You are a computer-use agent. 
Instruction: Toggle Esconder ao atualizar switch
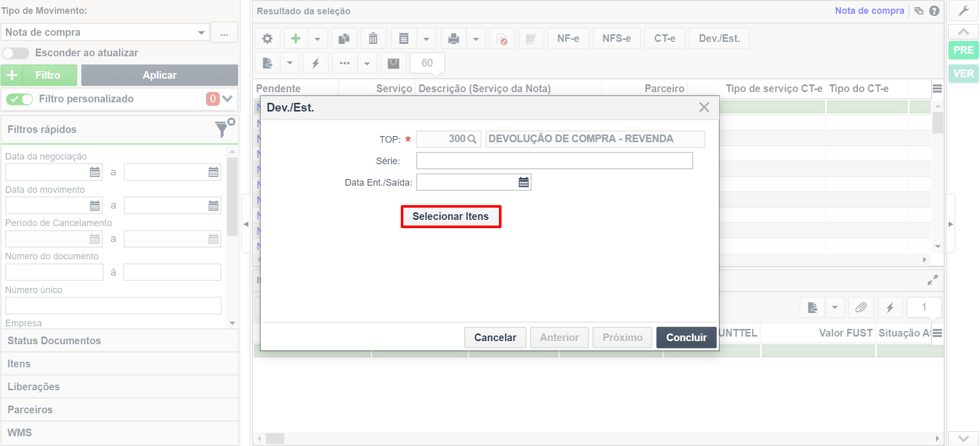pos(16,53)
